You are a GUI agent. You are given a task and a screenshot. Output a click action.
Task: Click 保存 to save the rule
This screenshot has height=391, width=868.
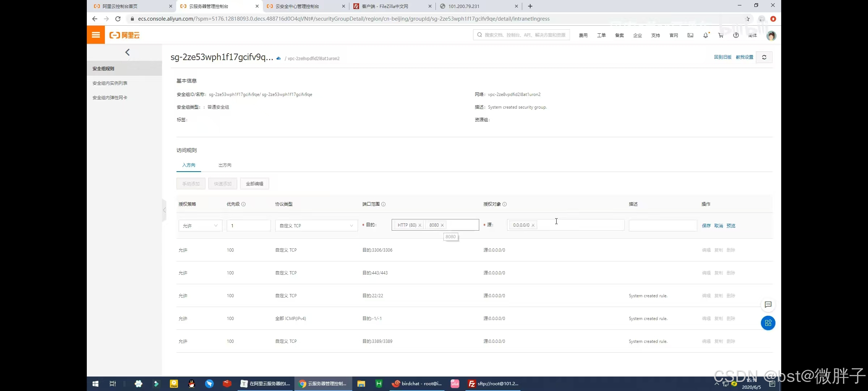pos(706,226)
